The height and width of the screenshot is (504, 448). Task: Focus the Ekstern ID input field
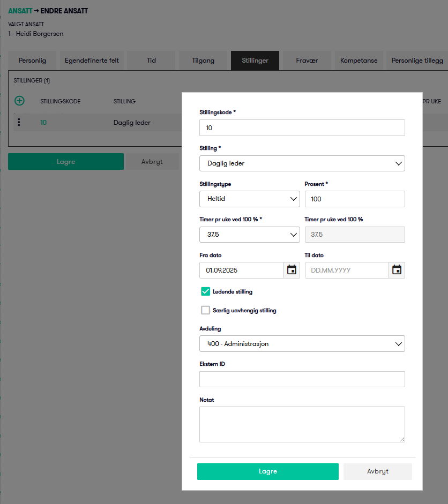(x=302, y=379)
